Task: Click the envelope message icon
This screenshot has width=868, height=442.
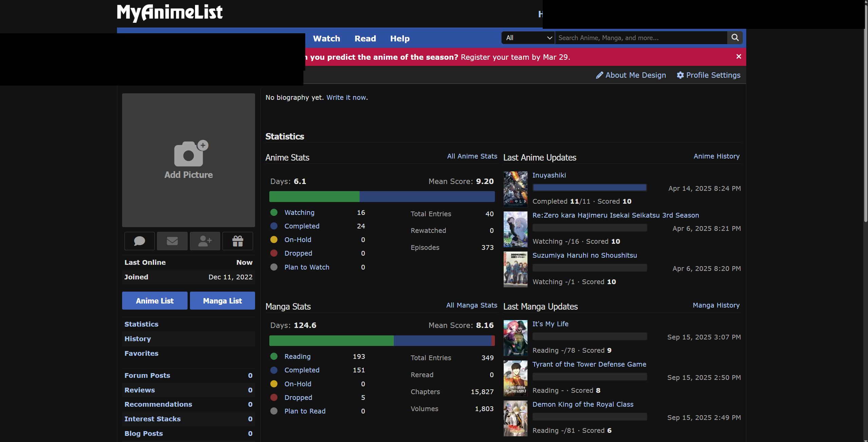Action: coord(172,241)
